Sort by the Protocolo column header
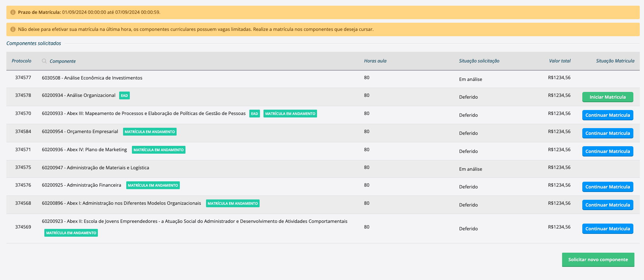The height and width of the screenshot is (280, 644). pyautogui.click(x=21, y=61)
